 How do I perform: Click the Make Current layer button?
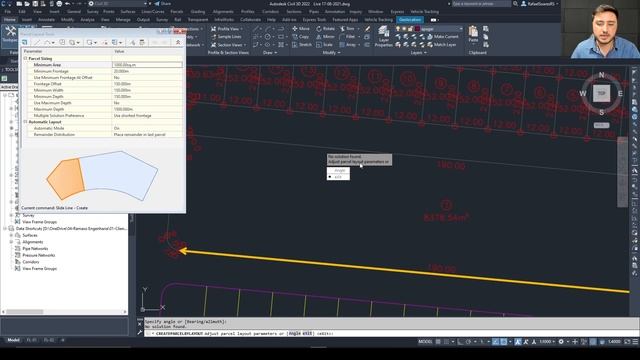(443, 36)
